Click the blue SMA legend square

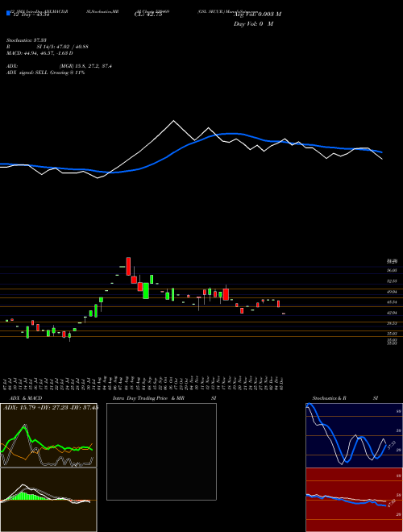click(x=8, y=13)
